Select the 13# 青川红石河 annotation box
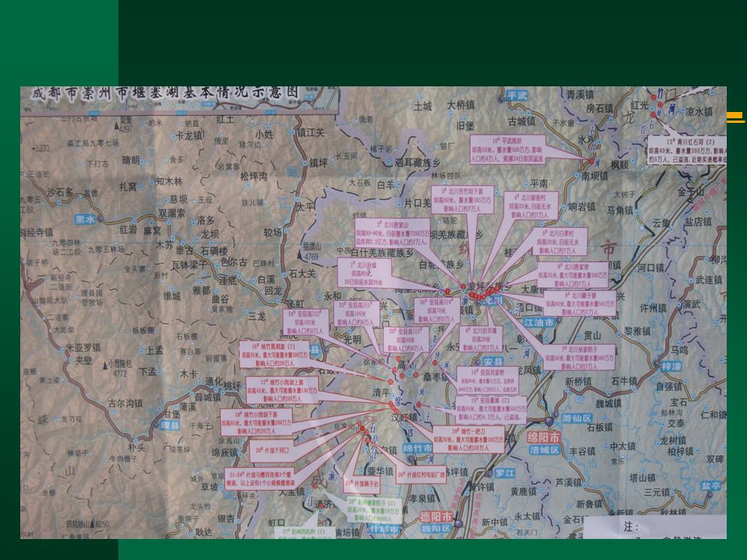The width and height of the screenshot is (747, 560). pos(686,150)
